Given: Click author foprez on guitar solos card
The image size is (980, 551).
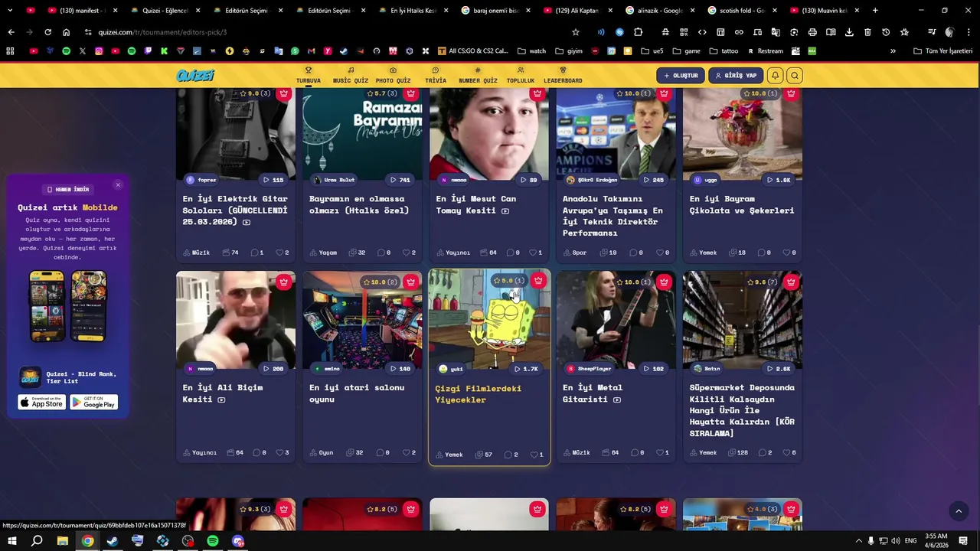Looking at the screenshot, I should [201, 180].
